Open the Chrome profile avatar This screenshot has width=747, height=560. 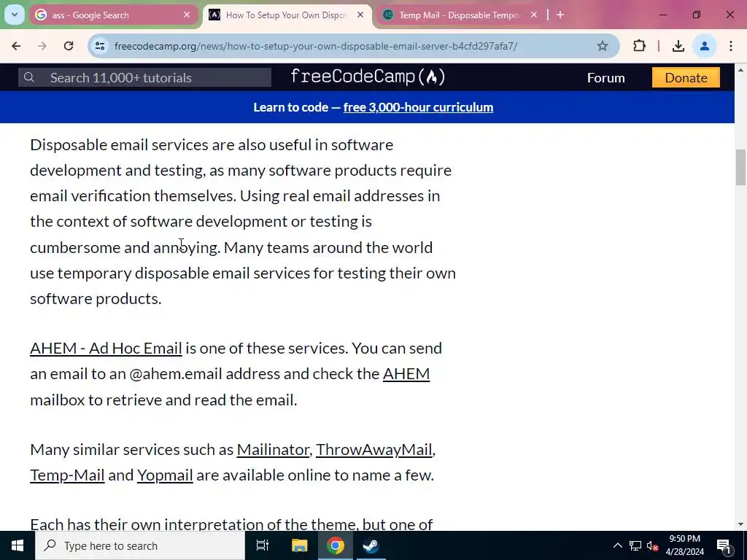[x=705, y=46]
